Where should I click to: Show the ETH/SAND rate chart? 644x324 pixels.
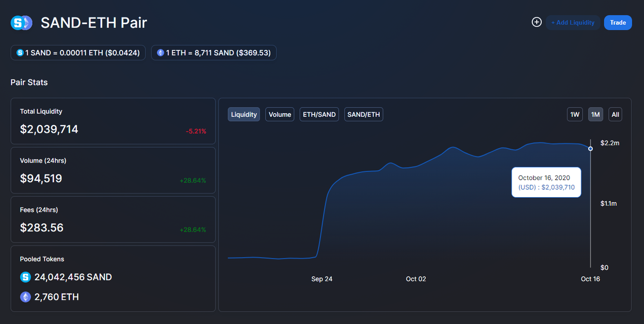click(x=319, y=114)
